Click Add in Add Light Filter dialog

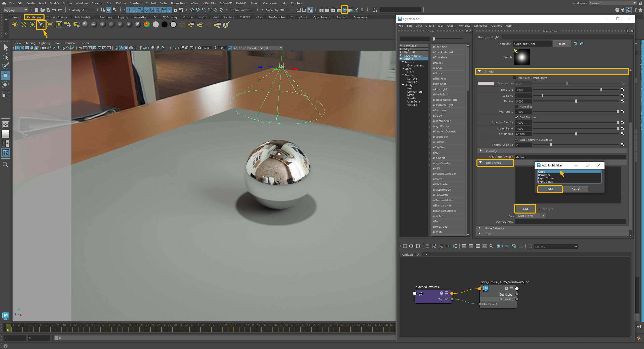(550, 189)
